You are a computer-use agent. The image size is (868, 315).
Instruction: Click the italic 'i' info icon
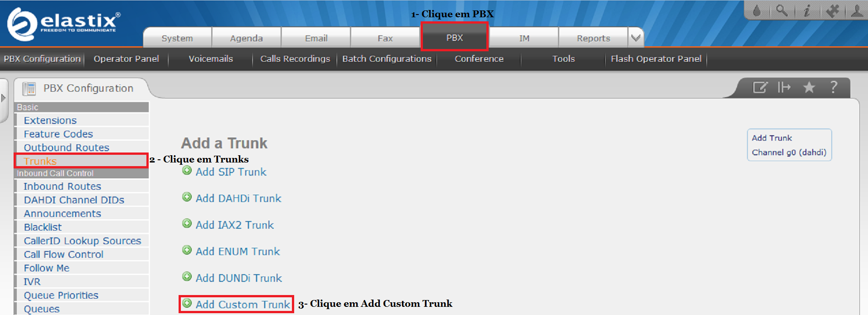[x=807, y=10]
